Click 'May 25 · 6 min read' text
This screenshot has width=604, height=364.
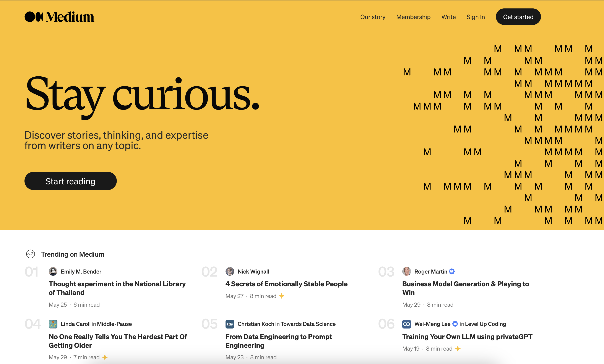coord(74,304)
